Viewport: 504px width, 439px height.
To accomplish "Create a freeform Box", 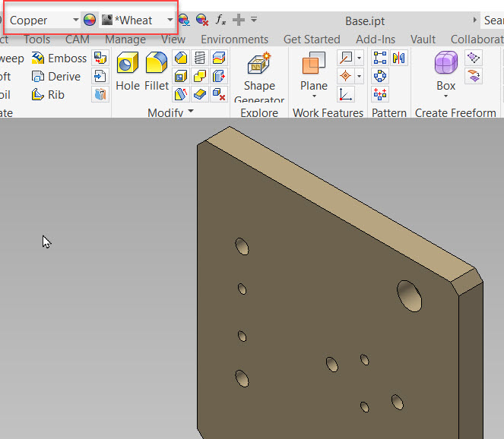I will click(x=445, y=64).
